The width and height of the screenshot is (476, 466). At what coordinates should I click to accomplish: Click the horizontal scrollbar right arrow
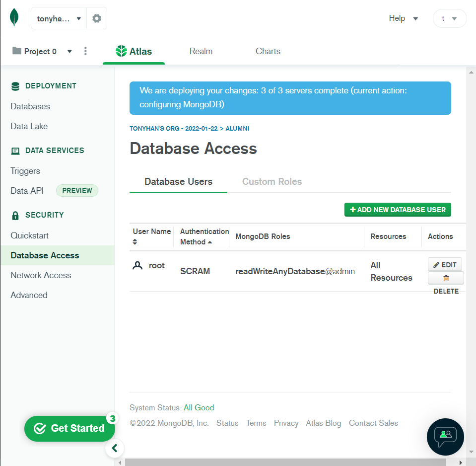pyautogui.click(x=461, y=463)
